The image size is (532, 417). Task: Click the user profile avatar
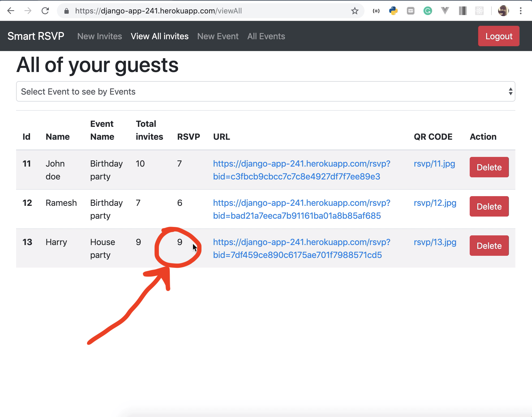click(x=503, y=11)
